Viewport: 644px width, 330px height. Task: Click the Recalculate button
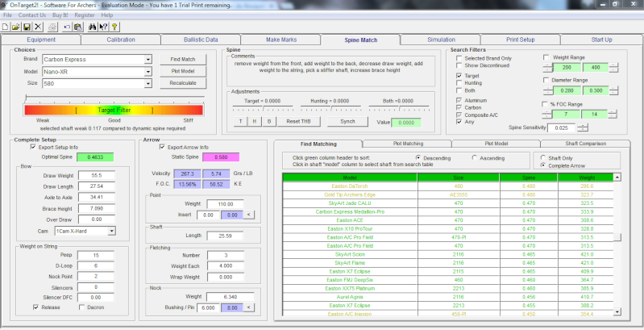pyautogui.click(x=183, y=83)
